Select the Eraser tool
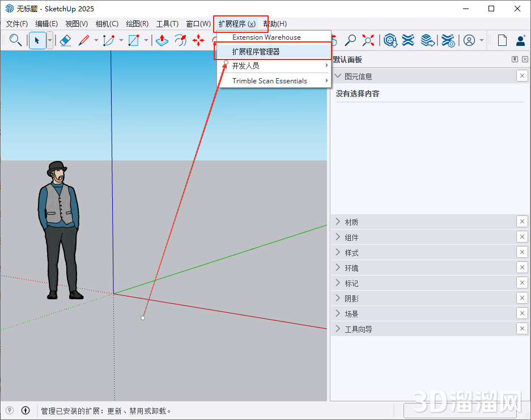This screenshot has width=531, height=420. tap(65, 40)
